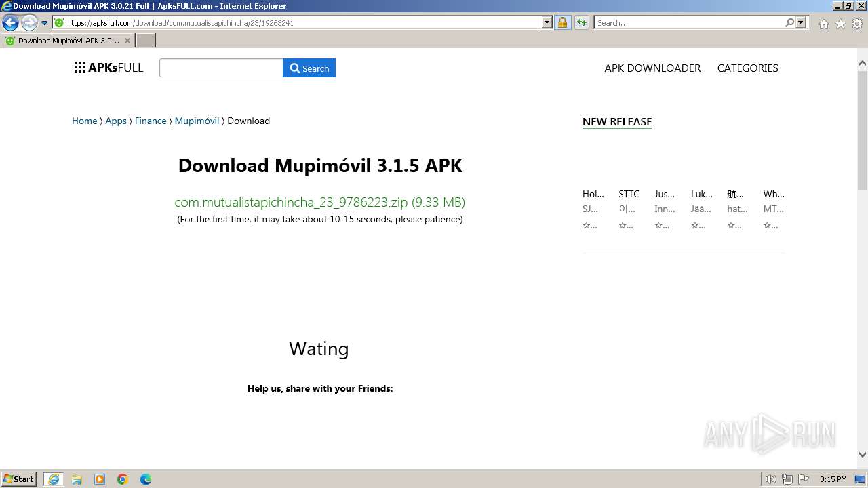Click the Help us share text
The image size is (868, 488).
[x=320, y=388]
